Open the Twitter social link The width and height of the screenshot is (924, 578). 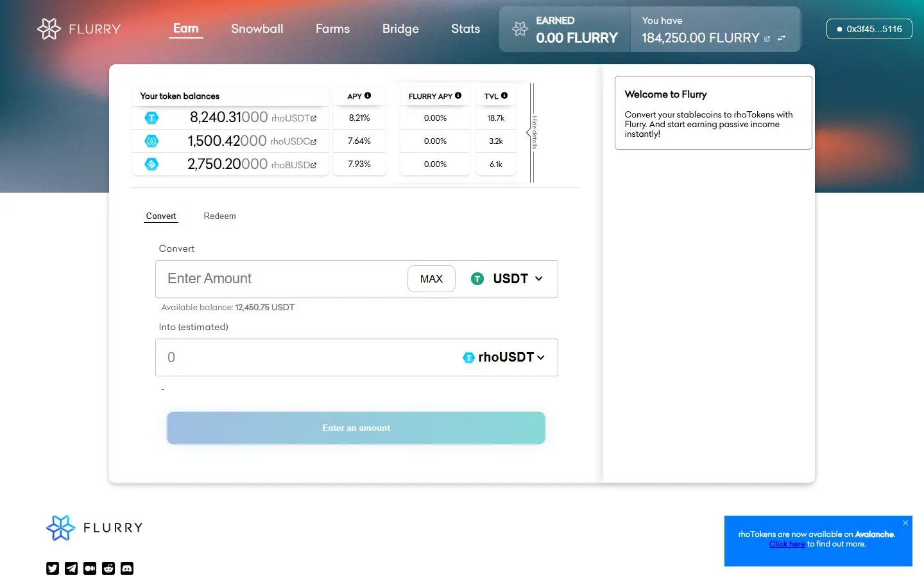tap(53, 568)
